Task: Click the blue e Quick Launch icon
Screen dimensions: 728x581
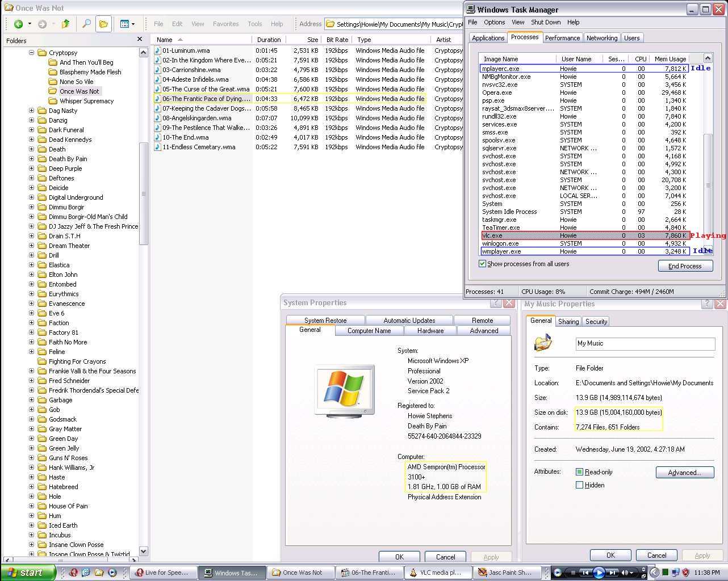Action: (86, 572)
